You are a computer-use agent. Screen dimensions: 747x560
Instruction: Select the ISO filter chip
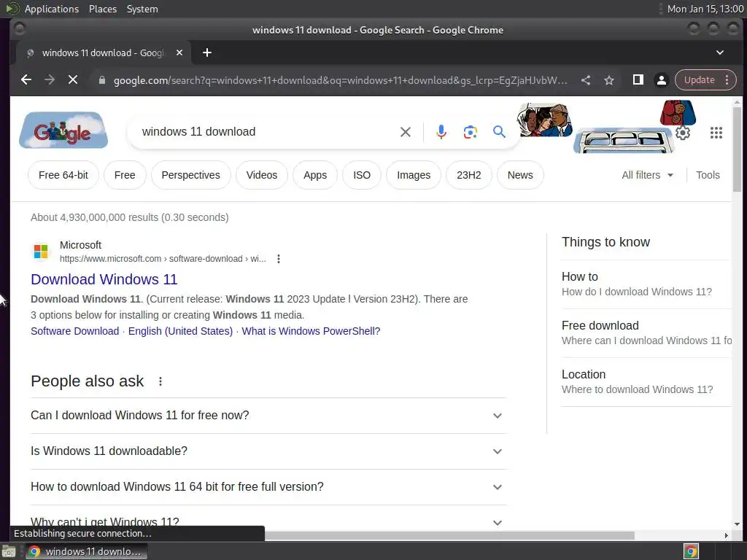tap(362, 175)
